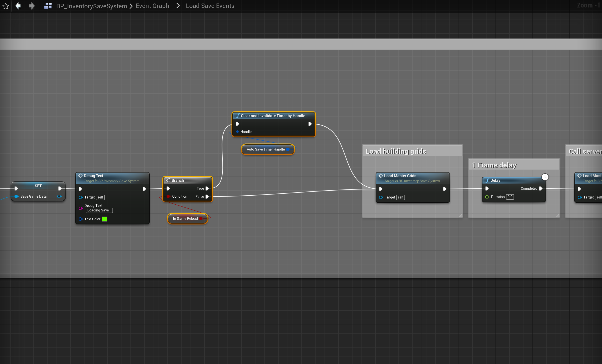Click the favorites star icon

6,6
